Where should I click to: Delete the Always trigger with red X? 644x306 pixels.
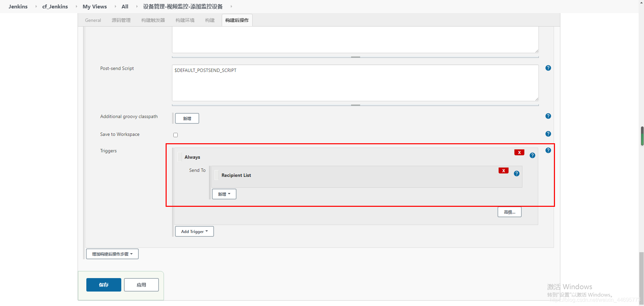(519, 152)
